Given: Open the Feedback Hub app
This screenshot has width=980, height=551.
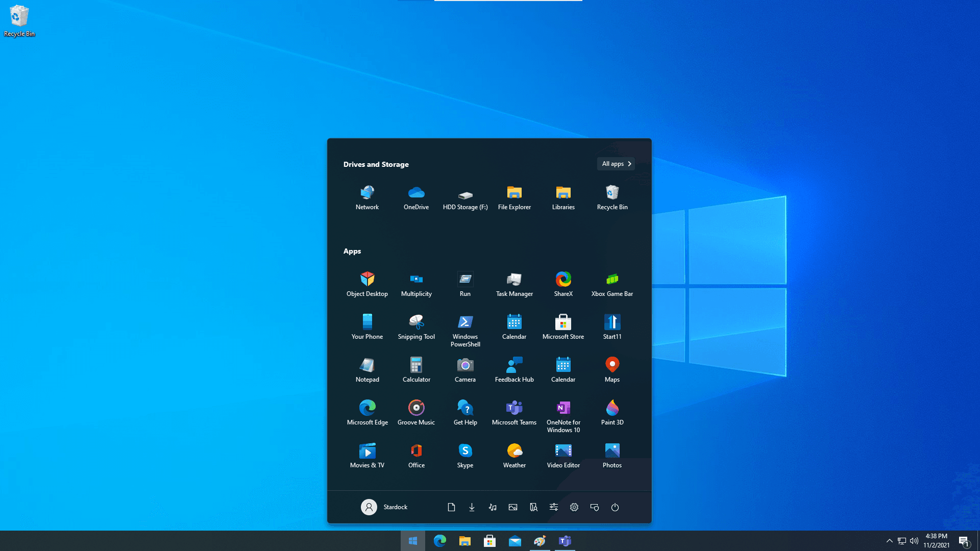Looking at the screenshot, I should [514, 369].
